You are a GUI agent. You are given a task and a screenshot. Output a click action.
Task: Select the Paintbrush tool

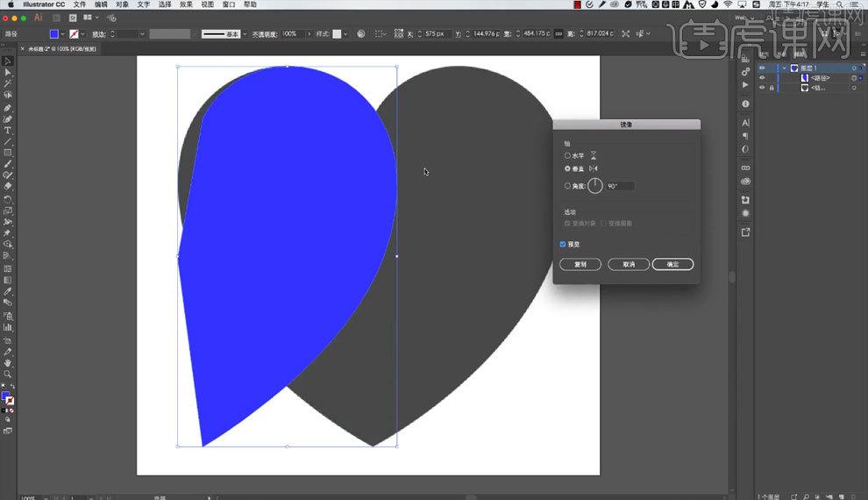[x=8, y=164]
